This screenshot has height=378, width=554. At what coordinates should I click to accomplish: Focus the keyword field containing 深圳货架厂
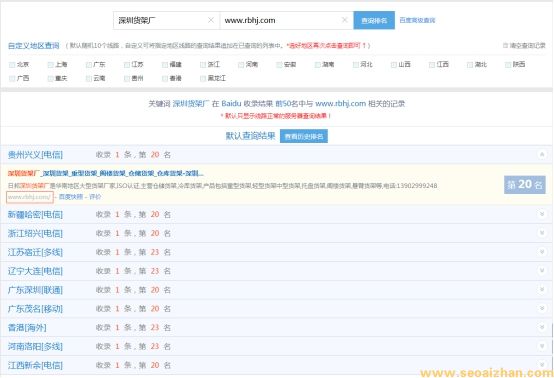coord(166,20)
